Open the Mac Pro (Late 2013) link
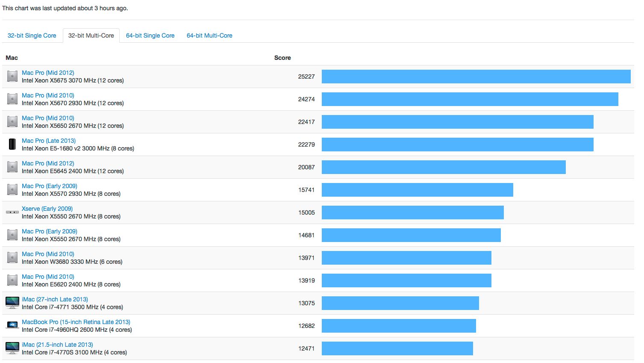The image size is (644, 363). [x=49, y=141]
